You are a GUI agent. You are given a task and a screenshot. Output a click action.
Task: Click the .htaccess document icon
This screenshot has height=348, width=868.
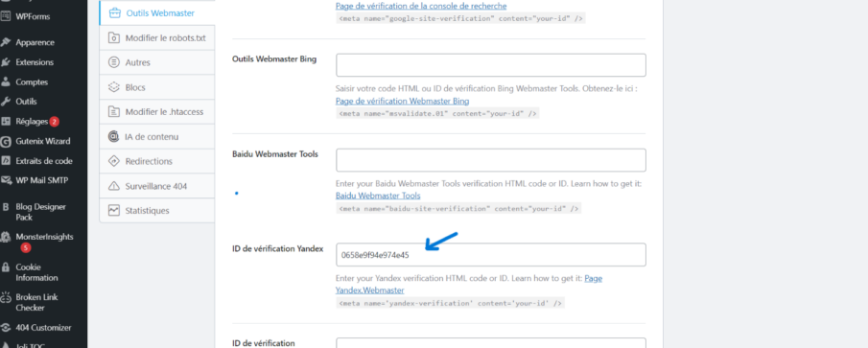pos(114,112)
